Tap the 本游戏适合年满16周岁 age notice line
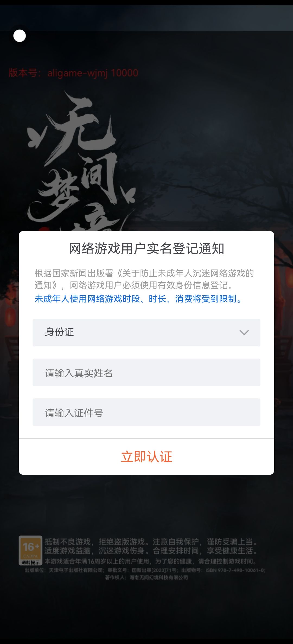Viewport: 293px width, 644px height. 151,561
